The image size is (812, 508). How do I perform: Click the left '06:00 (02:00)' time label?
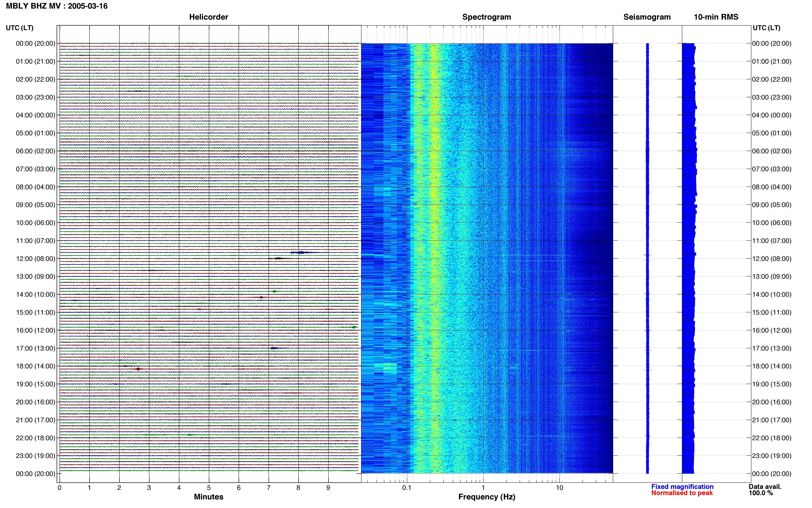(36, 151)
